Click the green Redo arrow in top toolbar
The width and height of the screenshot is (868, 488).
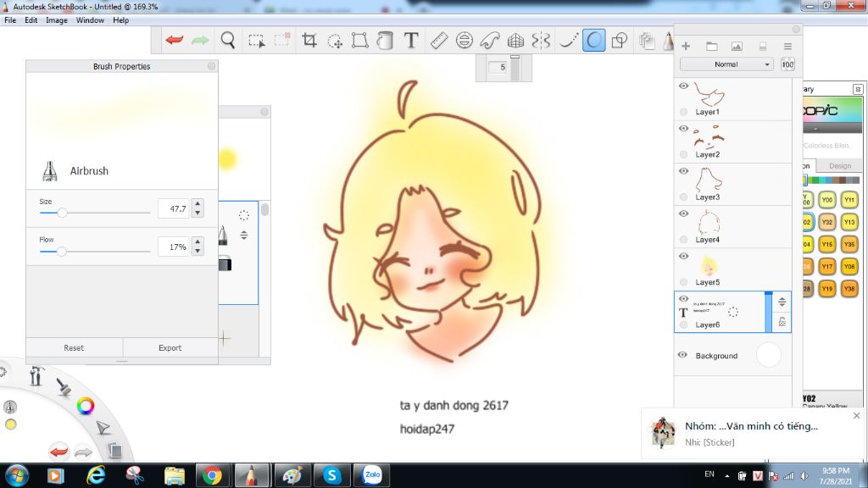pos(200,40)
